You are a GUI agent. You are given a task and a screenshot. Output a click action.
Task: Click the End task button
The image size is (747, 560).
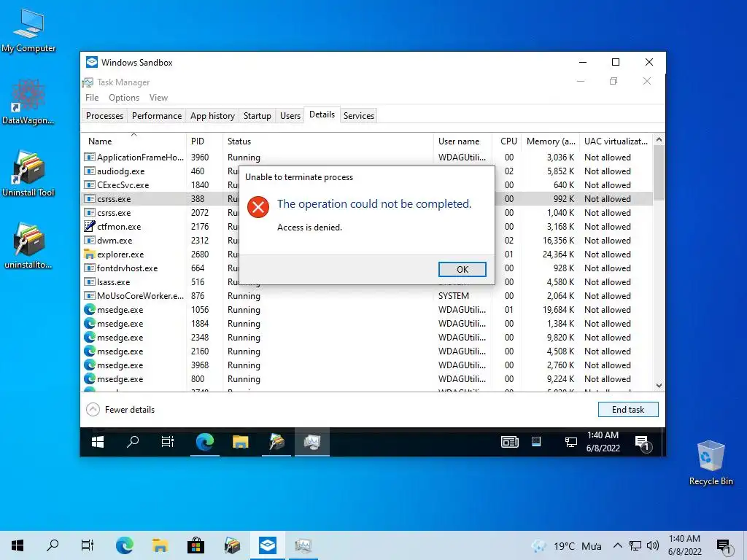[628, 410]
